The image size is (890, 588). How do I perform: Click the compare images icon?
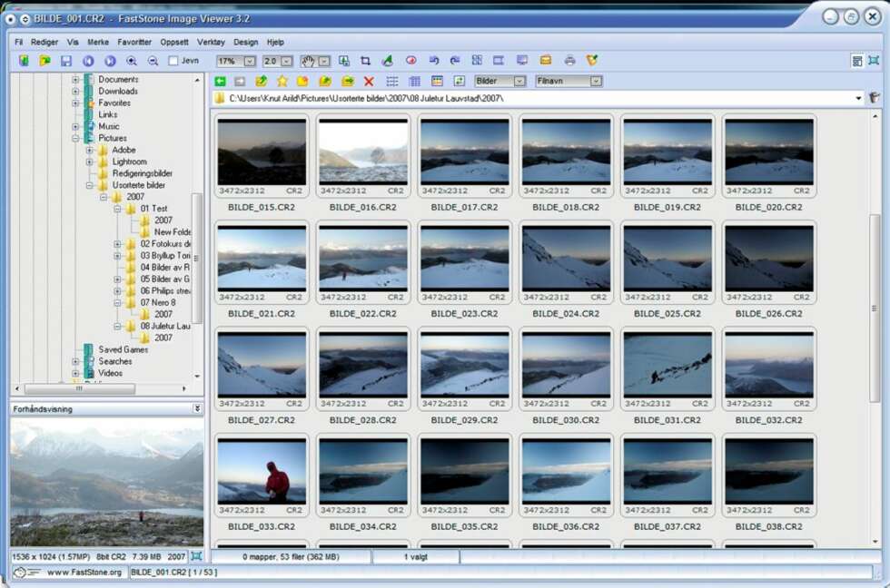click(477, 61)
